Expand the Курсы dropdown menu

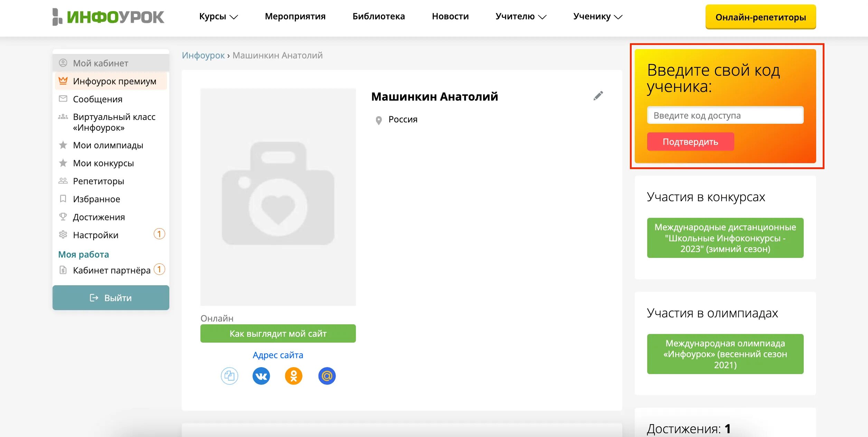(x=218, y=17)
